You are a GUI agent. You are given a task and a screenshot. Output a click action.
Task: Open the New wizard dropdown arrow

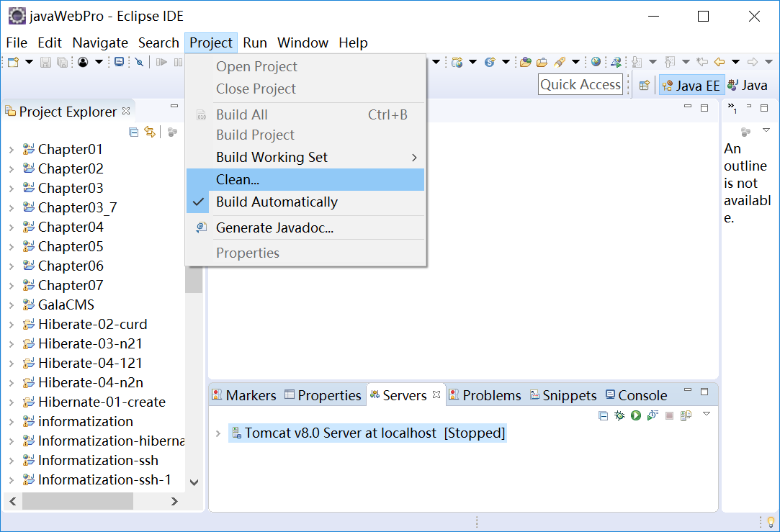pyautogui.click(x=29, y=62)
